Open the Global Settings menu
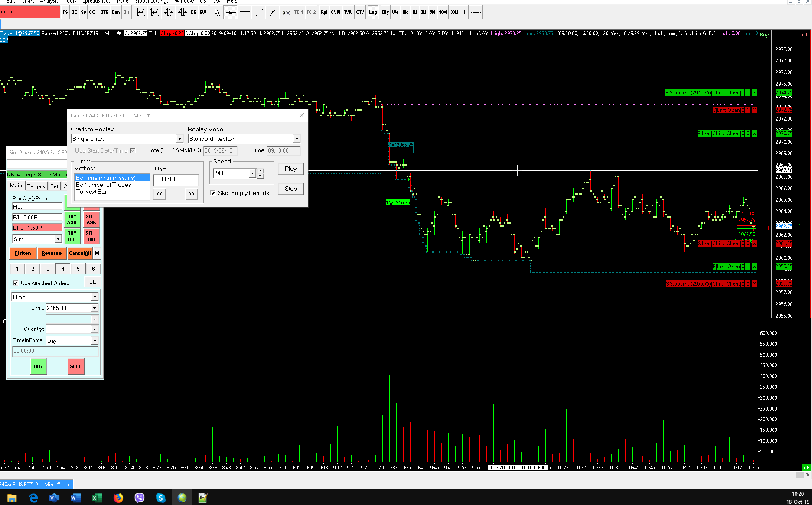The height and width of the screenshot is (505, 812). coord(151,2)
